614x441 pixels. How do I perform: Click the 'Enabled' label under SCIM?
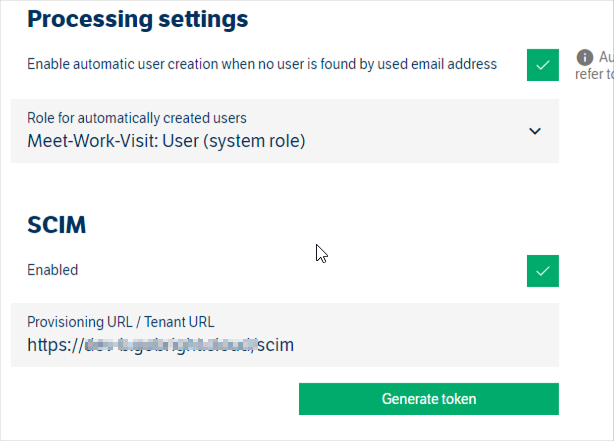[52, 270]
